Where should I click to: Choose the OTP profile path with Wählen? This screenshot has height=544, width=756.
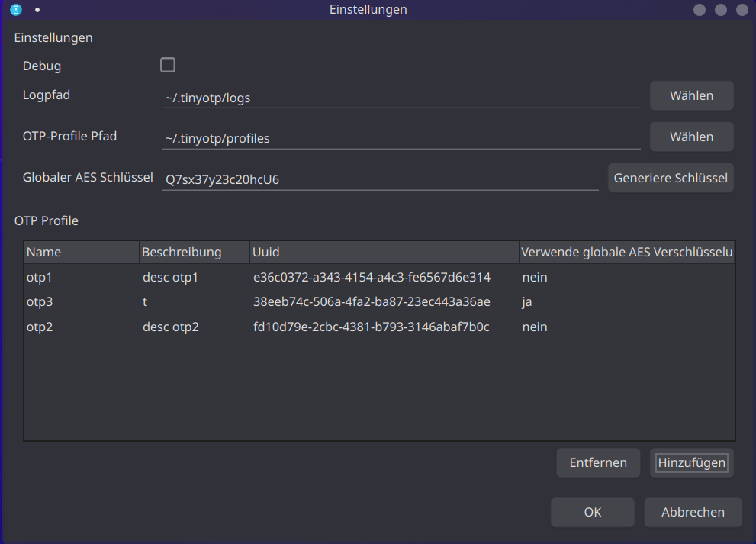tap(691, 137)
